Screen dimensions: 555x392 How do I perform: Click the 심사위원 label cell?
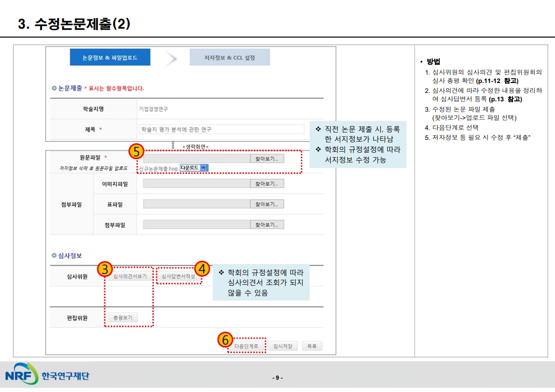[x=77, y=276]
